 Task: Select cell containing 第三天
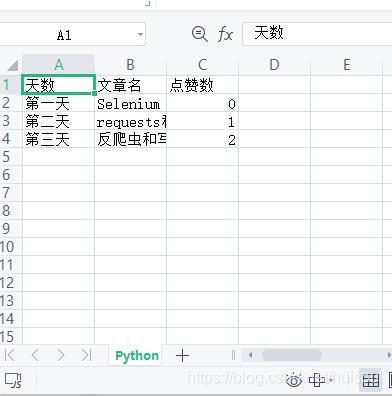coord(59,139)
